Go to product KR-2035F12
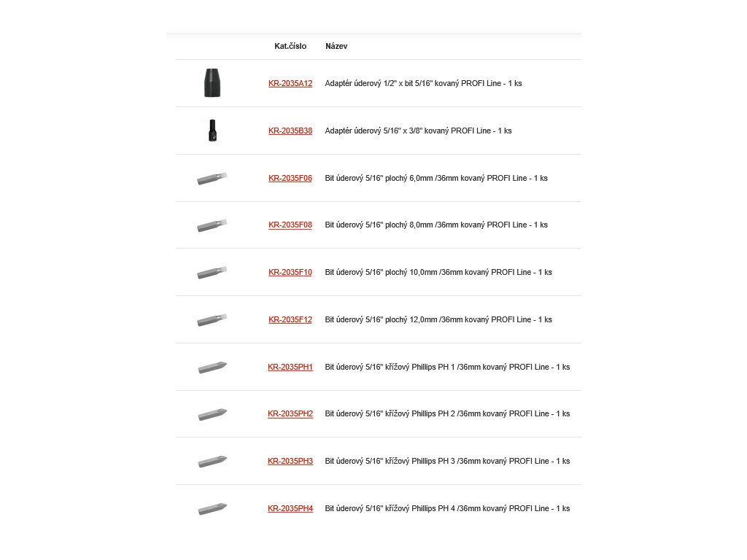747x560 pixels. pos(290,320)
